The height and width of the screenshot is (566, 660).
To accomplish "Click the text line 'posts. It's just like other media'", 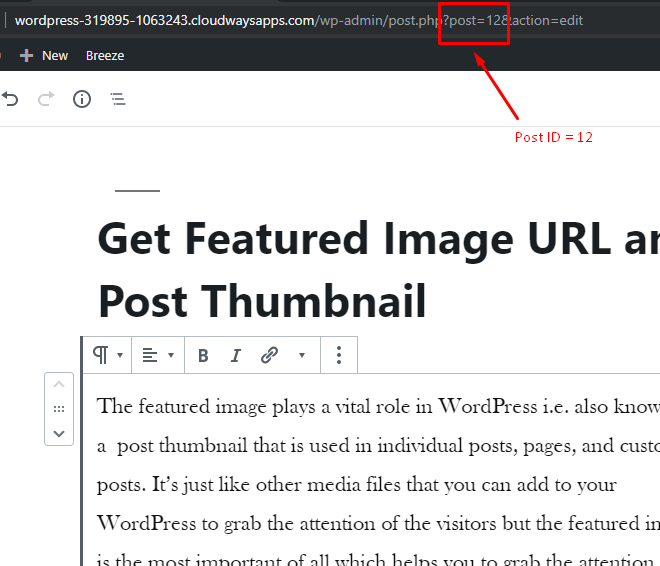I will [357, 485].
